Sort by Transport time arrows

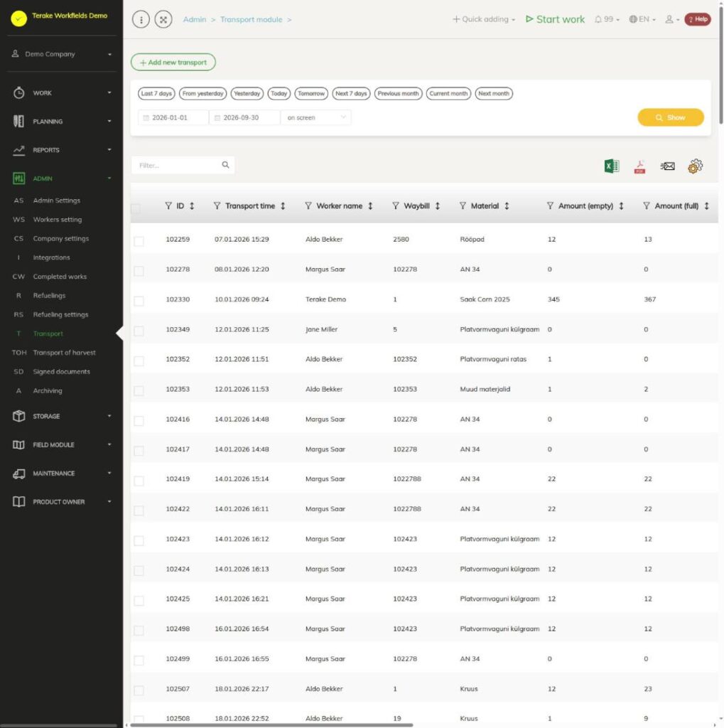coord(283,205)
